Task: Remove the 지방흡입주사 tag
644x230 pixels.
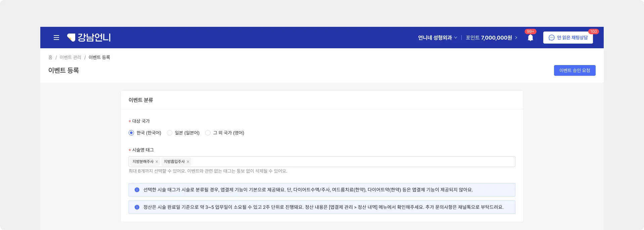Action: 188,162
